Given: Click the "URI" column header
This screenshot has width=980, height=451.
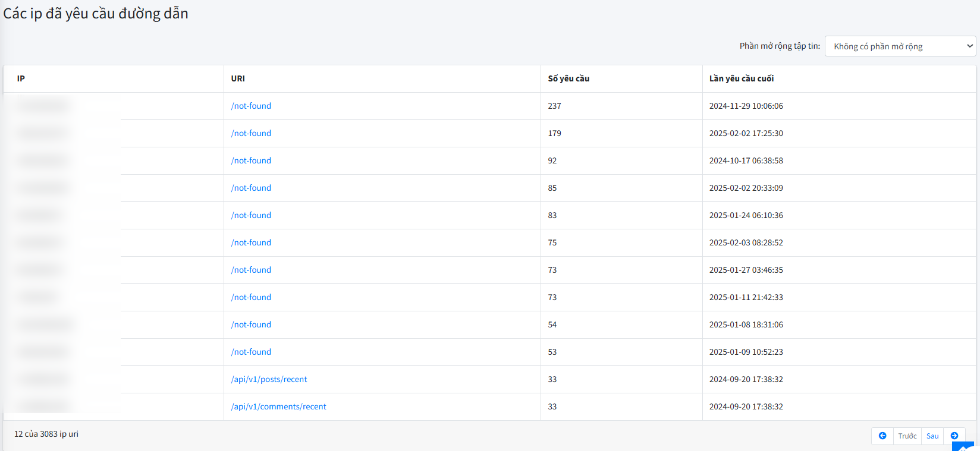Looking at the screenshot, I should click(238, 78).
